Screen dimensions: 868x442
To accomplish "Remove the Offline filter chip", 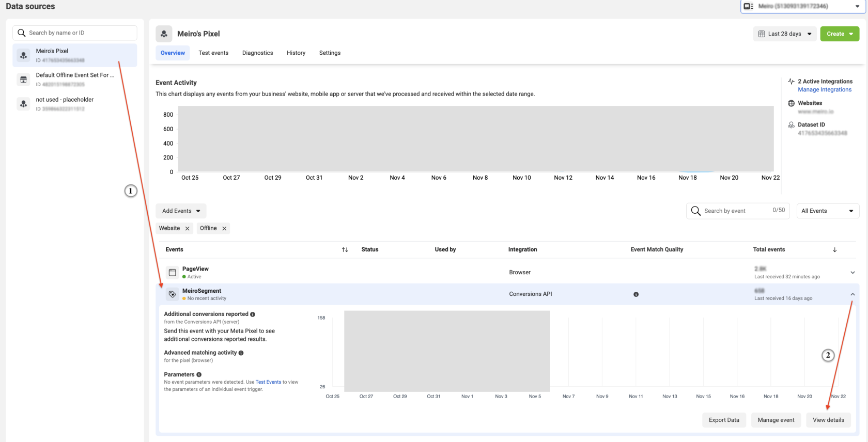I will (x=224, y=228).
